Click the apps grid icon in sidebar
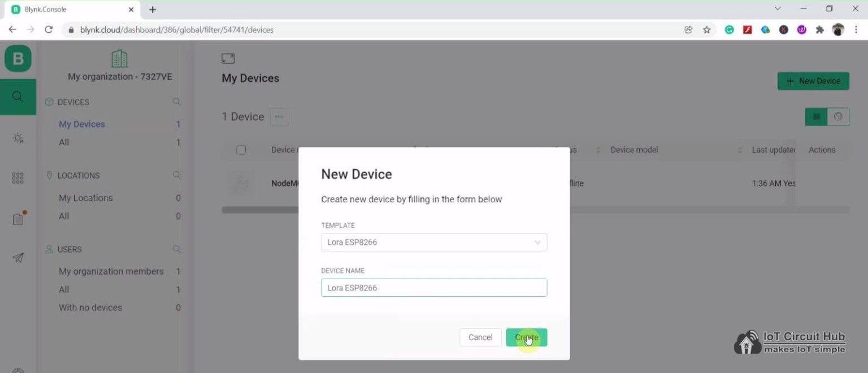Viewport: 868px width, 373px height. point(18,177)
